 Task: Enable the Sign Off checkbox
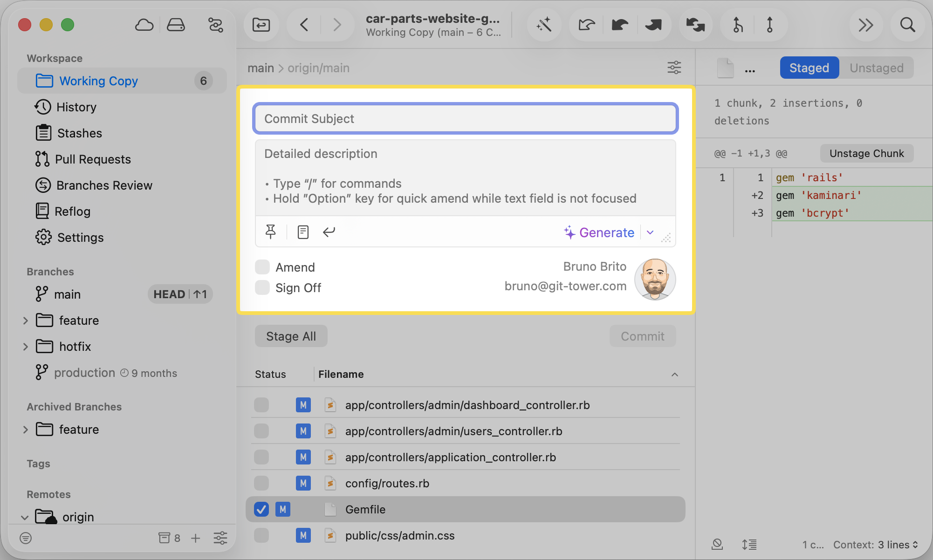pyautogui.click(x=262, y=287)
